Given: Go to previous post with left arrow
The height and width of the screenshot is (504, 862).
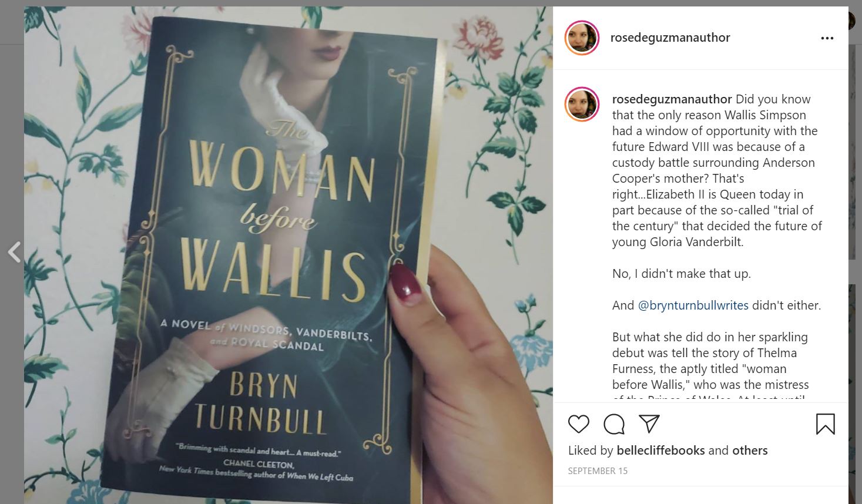Looking at the screenshot, I should pyautogui.click(x=14, y=252).
